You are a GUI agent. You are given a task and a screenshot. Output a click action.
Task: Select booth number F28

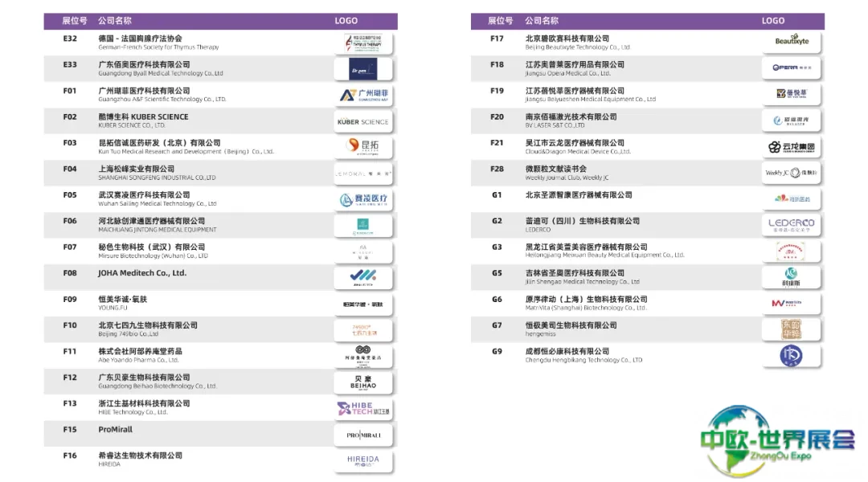pyautogui.click(x=497, y=169)
